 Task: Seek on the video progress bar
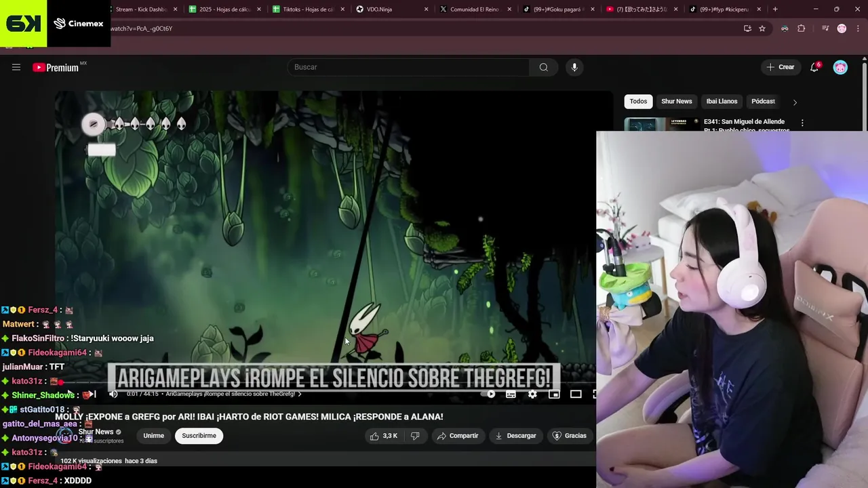[325, 383]
